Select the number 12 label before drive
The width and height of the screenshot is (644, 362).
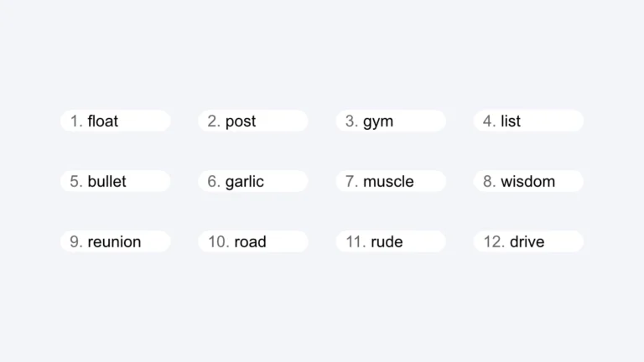click(495, 242)
